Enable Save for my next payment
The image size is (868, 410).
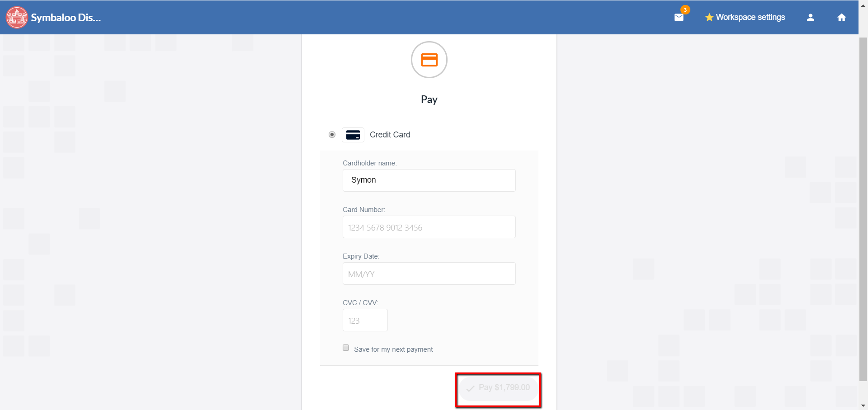tap(346, 348)
